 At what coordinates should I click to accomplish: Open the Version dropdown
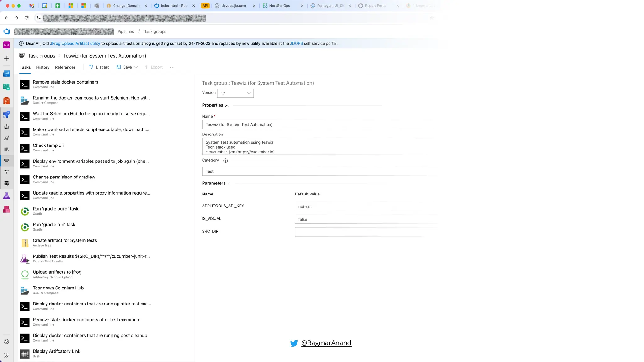click(x=235, y=93)
